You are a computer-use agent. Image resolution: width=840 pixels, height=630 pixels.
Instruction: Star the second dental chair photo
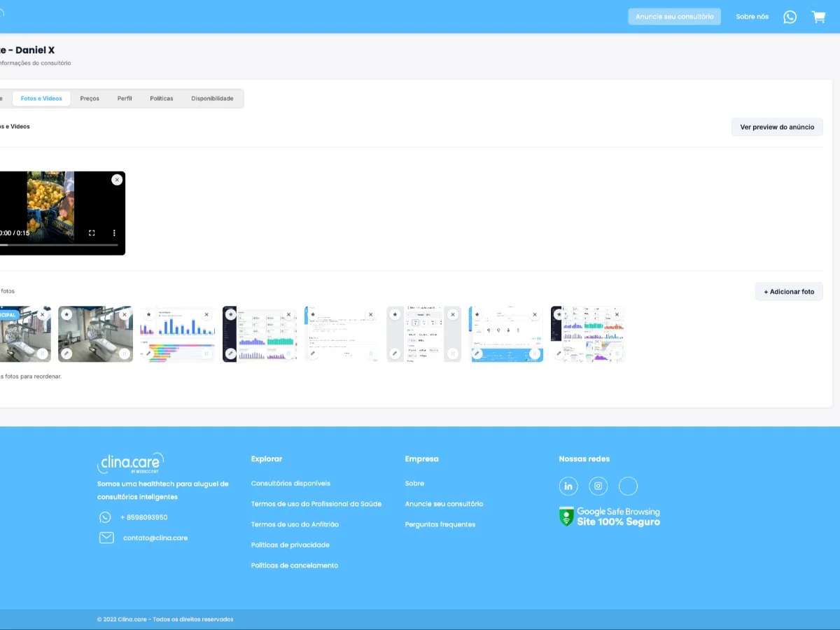coord(66,315)
